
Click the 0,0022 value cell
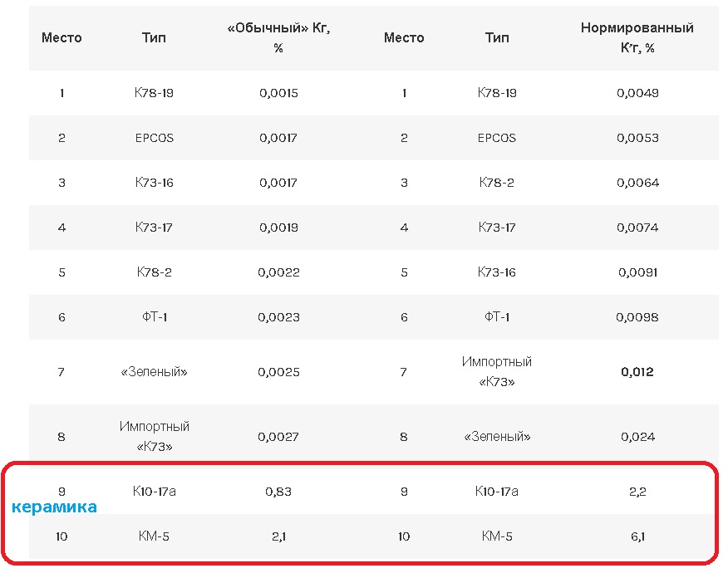278,272
